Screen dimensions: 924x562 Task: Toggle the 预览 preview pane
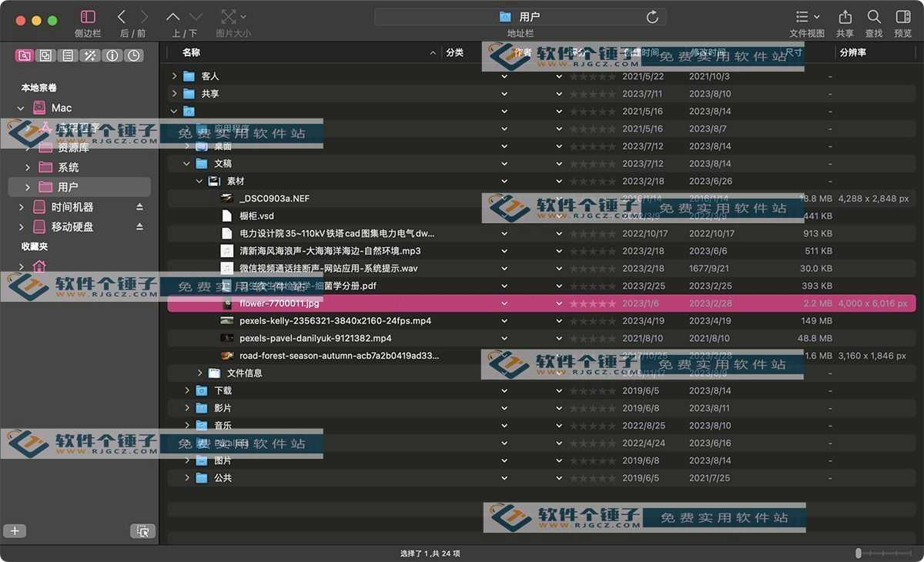click(x=903, y=17)
